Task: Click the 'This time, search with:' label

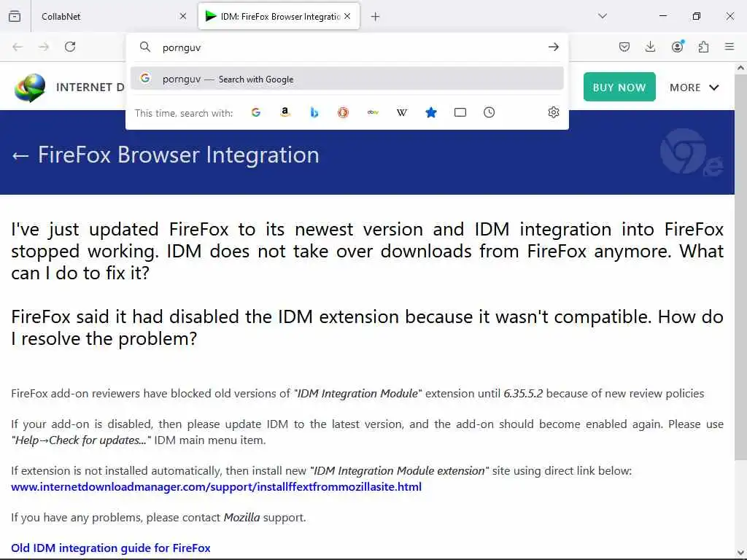Action: click(x=184, y=113)
